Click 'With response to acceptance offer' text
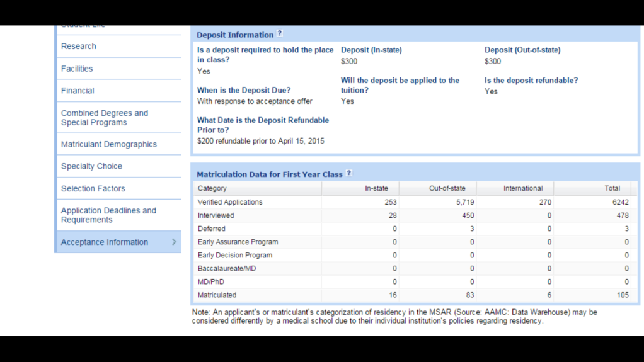Viewport: 644px width, 362px height. pyautogui.click(x=255, y=101)
